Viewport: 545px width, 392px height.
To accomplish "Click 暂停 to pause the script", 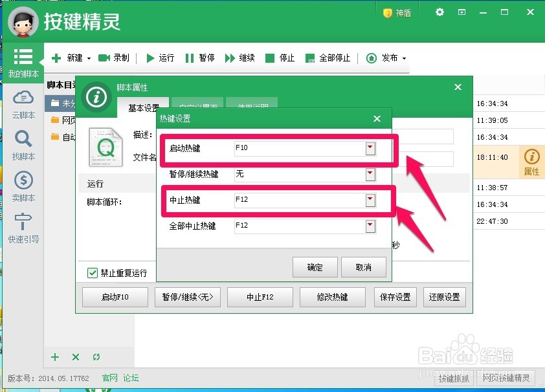I will (x=200, y=58).
